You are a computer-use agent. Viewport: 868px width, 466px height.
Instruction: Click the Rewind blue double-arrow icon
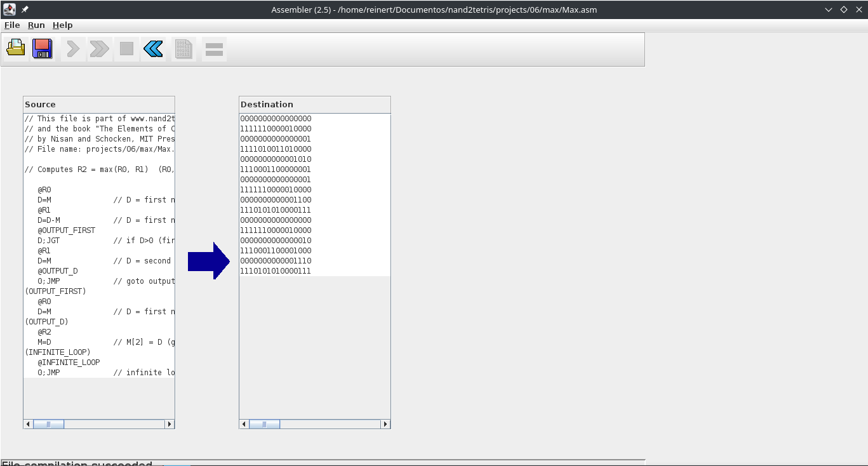153,48
